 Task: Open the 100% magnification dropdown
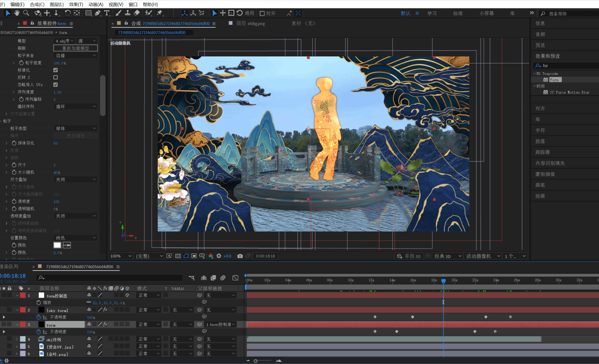point(121,256)
